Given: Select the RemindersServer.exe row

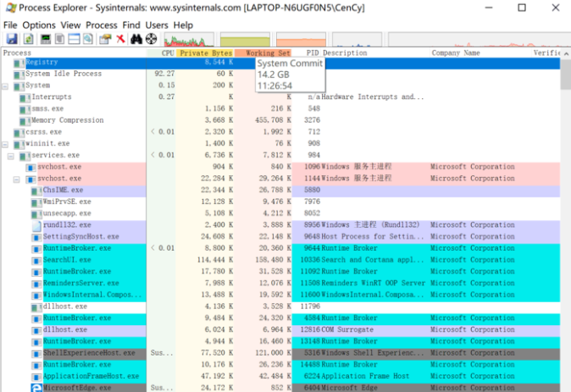Looking at the screenshot, I should tap(280, 284).
